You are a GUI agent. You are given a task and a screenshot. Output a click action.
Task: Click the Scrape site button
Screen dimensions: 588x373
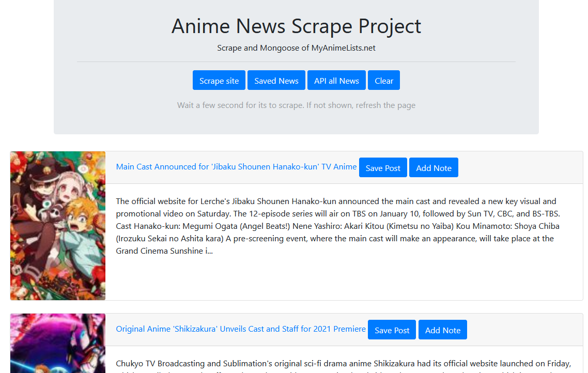[x=219, y=81]
